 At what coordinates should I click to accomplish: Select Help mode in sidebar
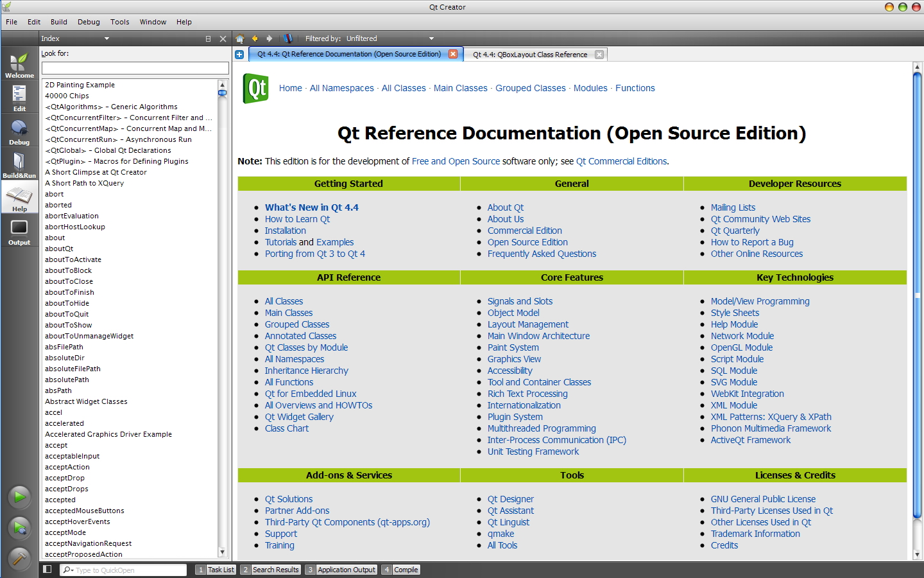click(19, 198)
